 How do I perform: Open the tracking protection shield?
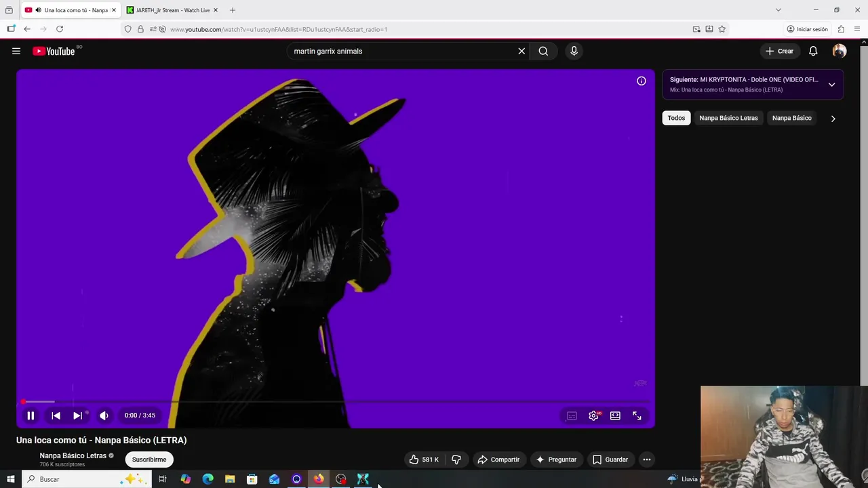(127, 29)
